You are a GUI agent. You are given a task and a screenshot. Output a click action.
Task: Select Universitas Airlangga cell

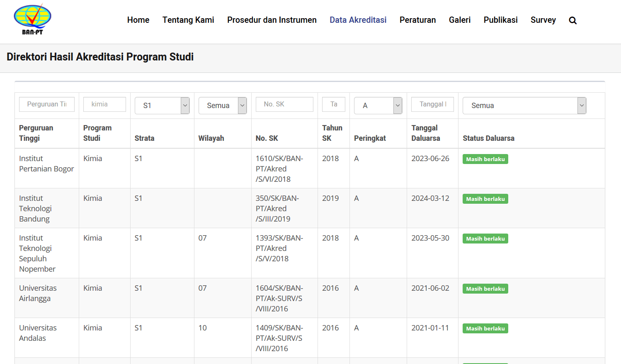[x=38, y=293]
